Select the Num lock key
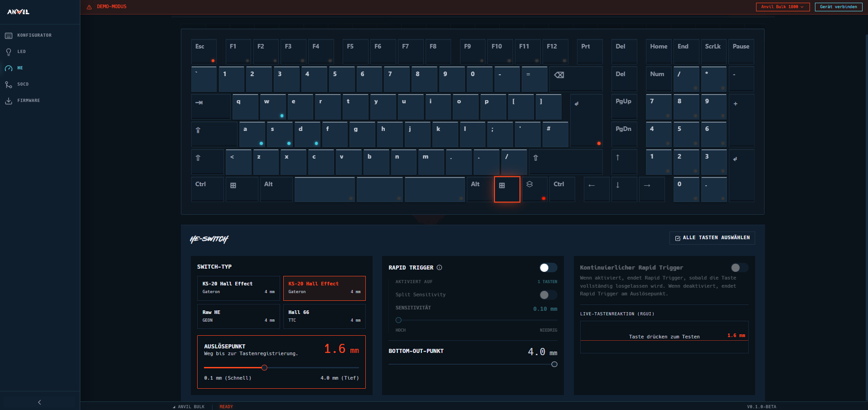The height and width of the screenshot is (410, 868). coord(659,79)
